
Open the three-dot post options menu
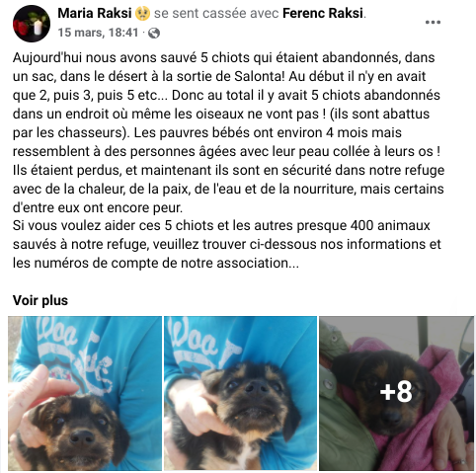(x=433, y=23)
